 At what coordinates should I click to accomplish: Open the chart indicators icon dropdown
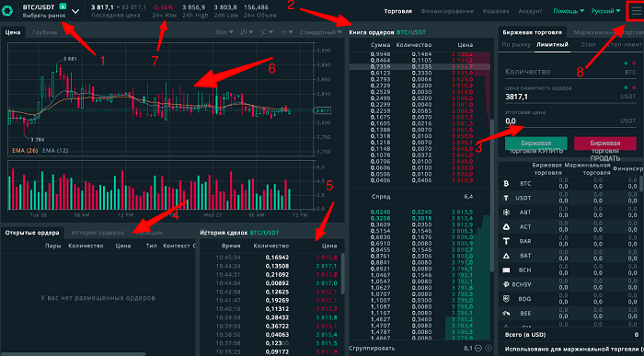[268, 32]
